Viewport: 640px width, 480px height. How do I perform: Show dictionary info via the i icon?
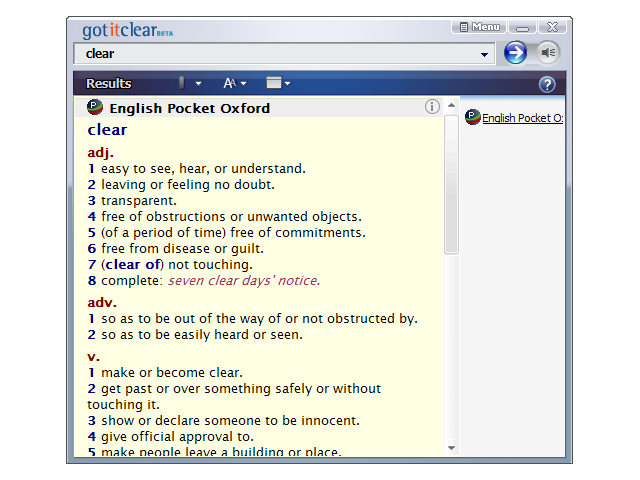click(432, 107)
